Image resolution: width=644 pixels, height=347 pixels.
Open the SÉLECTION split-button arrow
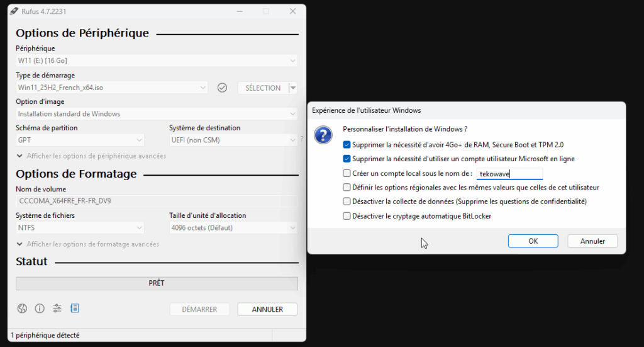coord(293,88)
